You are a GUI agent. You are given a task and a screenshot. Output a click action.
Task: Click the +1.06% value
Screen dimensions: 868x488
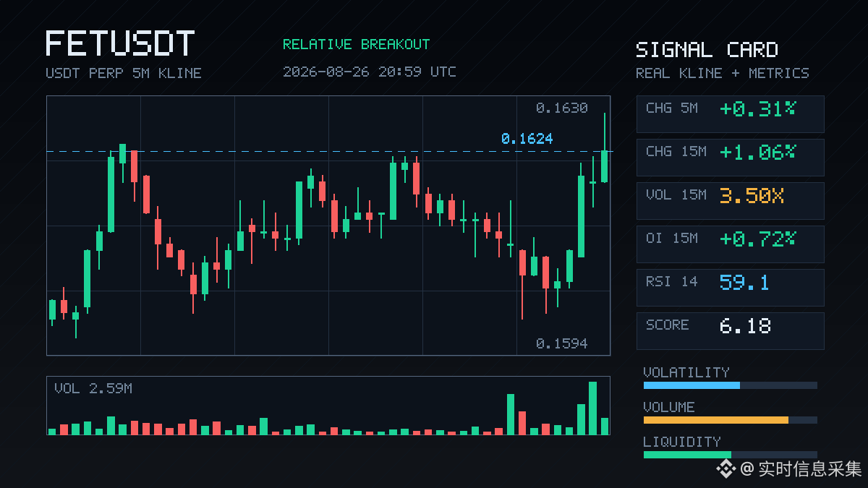click(x=757, y=153)
